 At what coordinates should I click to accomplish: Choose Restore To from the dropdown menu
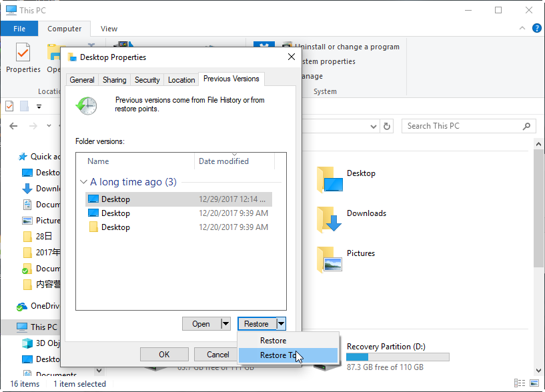point(288,355)
